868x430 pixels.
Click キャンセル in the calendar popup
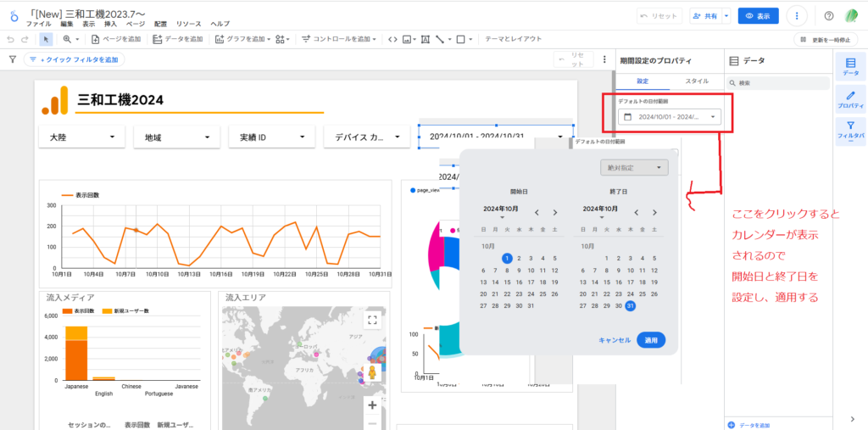click(x=614, y=339)
